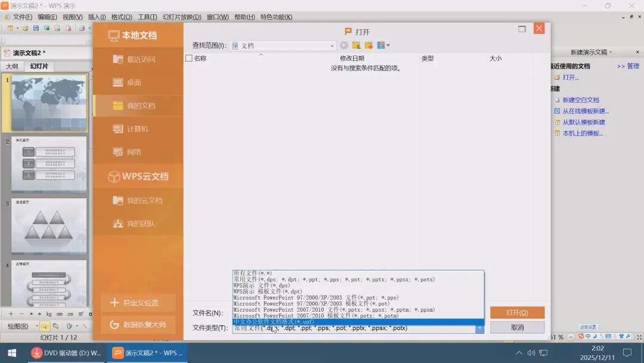644x363 pixels.
Task: Click 新建空白文档 link in task pane
Action: click(x=580, y=100)
